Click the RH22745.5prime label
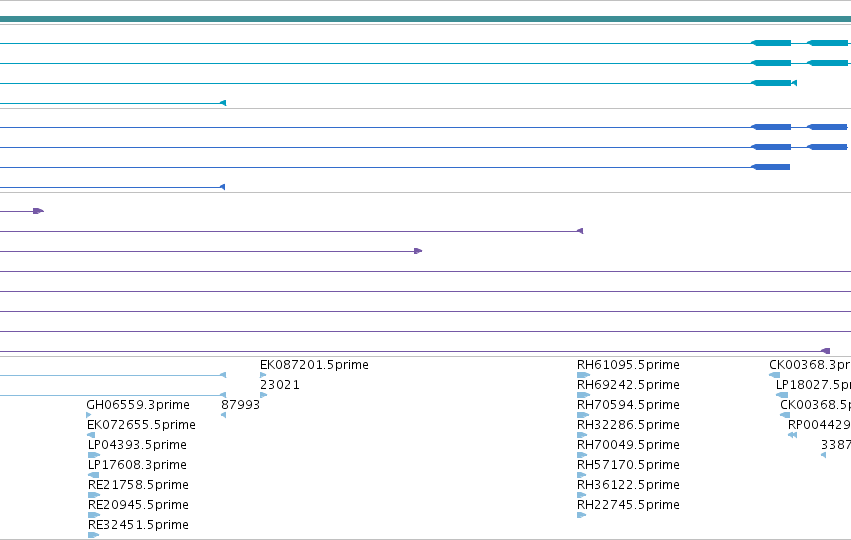Image resolution: width=851 pixels, height=540 pixels. [628, 505]
